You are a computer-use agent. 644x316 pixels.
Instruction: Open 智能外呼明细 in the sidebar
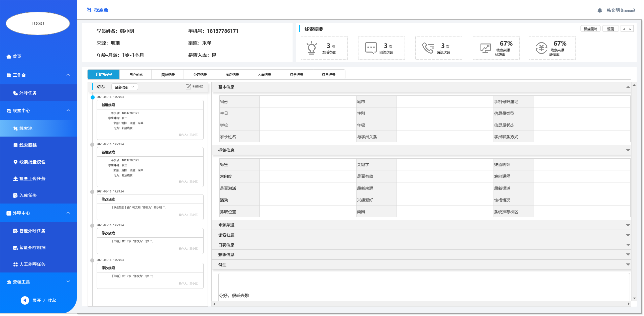click(x=38, y=248)
